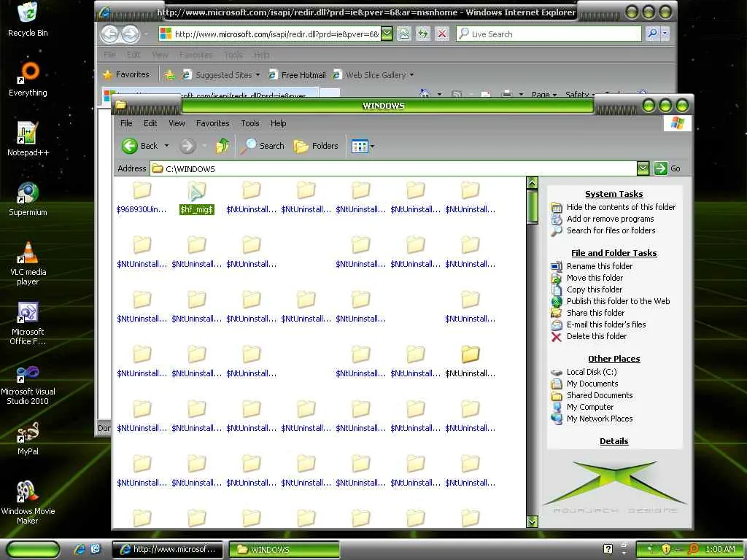The height and width of the screenshot is (560, 747).
Task: Open the Tools menu in Explorer
Action: (x=250, y=123)
